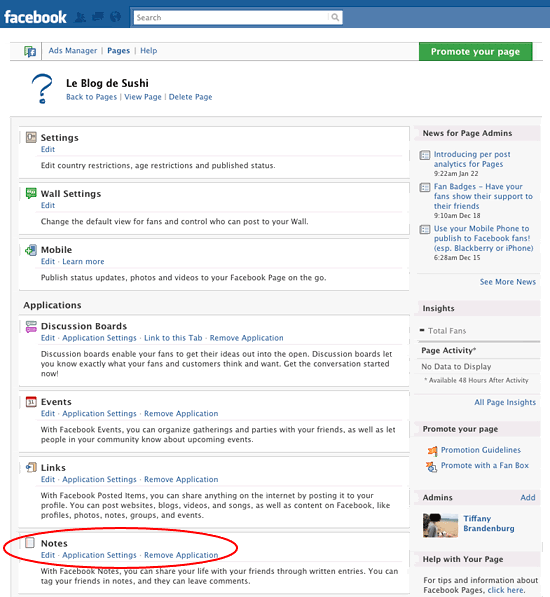
Task: Open friend requests icon in top bar
Action: (x=80, y=17)
